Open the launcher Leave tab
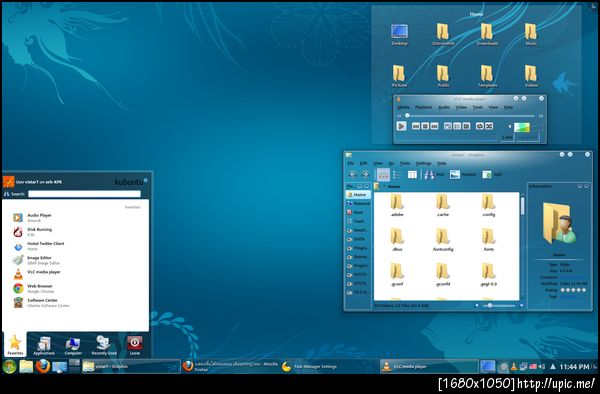 pos(135,345)
